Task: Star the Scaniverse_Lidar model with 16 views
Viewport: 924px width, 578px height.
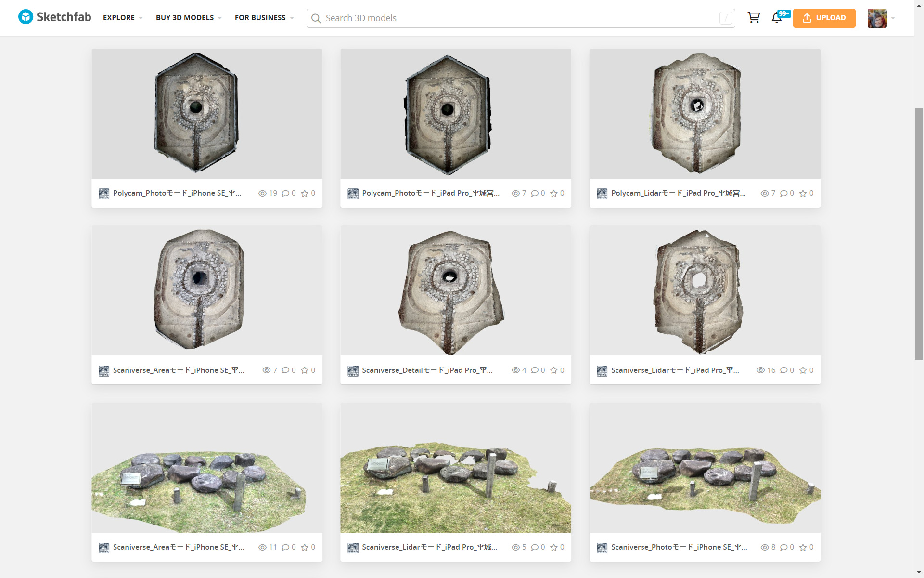Action: point(803,370)
